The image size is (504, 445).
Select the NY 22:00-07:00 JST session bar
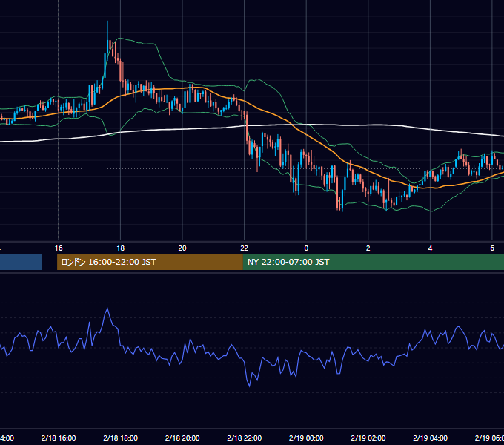[373, 262]
